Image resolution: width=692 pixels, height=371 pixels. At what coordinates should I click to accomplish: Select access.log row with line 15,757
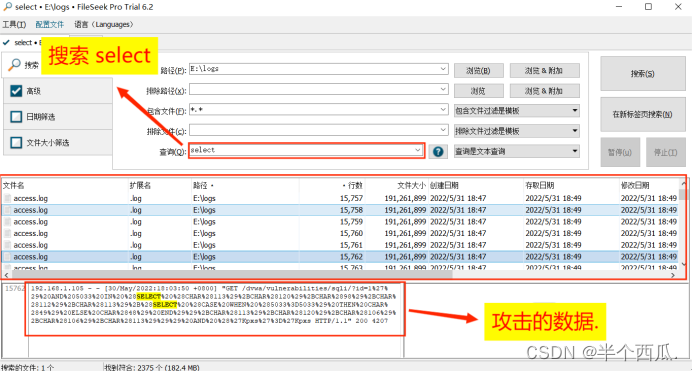pos(340,199)
